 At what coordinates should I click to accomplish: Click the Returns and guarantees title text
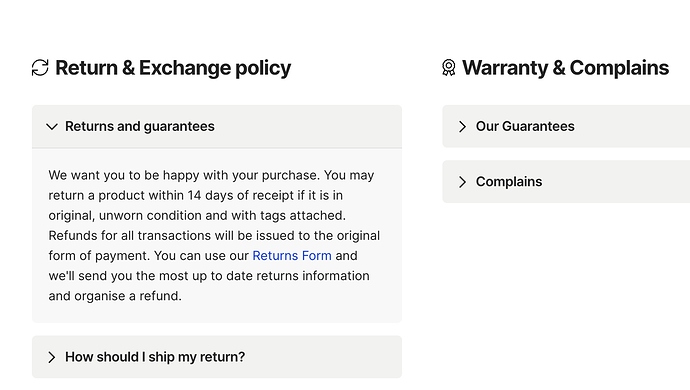point(140,126)
